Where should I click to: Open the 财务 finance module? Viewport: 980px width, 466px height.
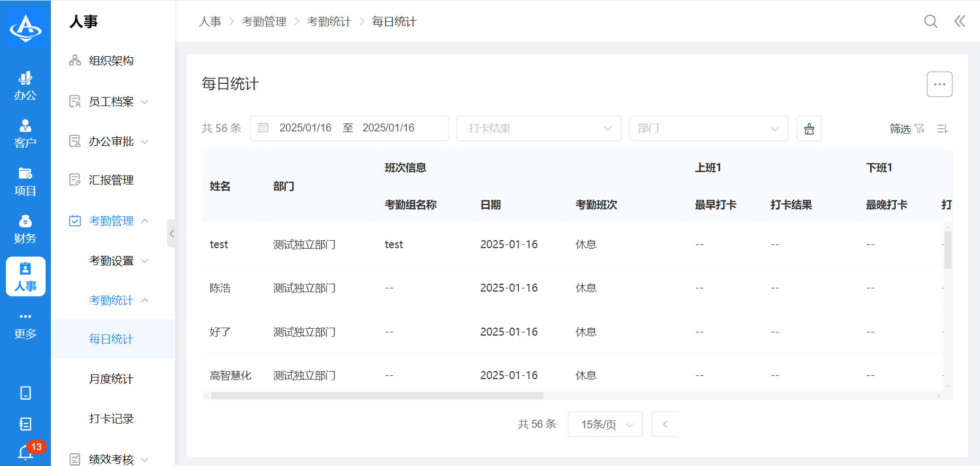point(25,229)
